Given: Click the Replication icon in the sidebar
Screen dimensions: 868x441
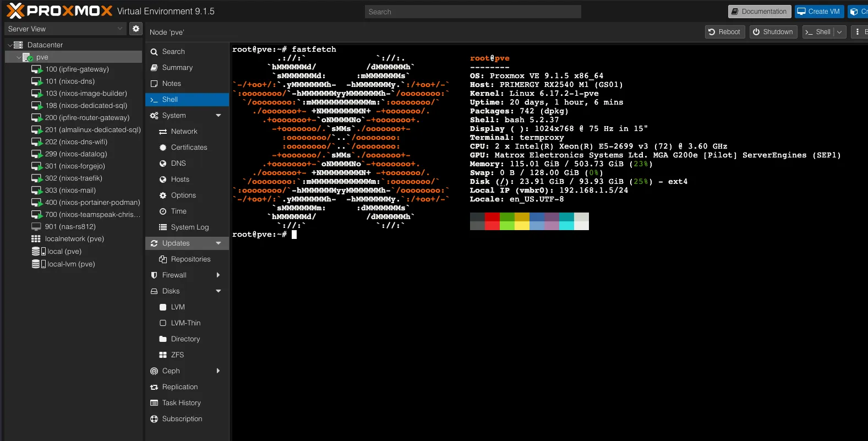Looking at the screenshot, I should tap(154, 387).
